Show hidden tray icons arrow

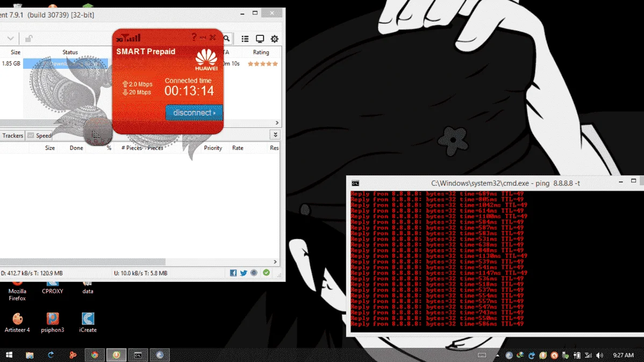pos(497,356)
